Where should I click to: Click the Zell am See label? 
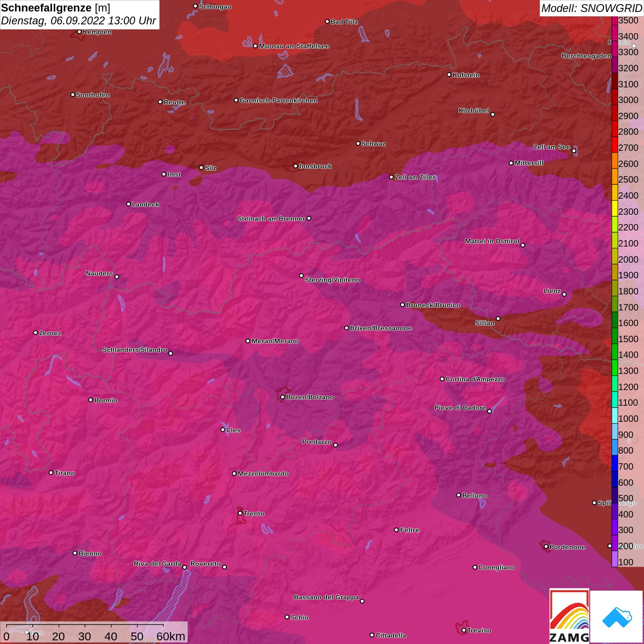pos(552,147)
